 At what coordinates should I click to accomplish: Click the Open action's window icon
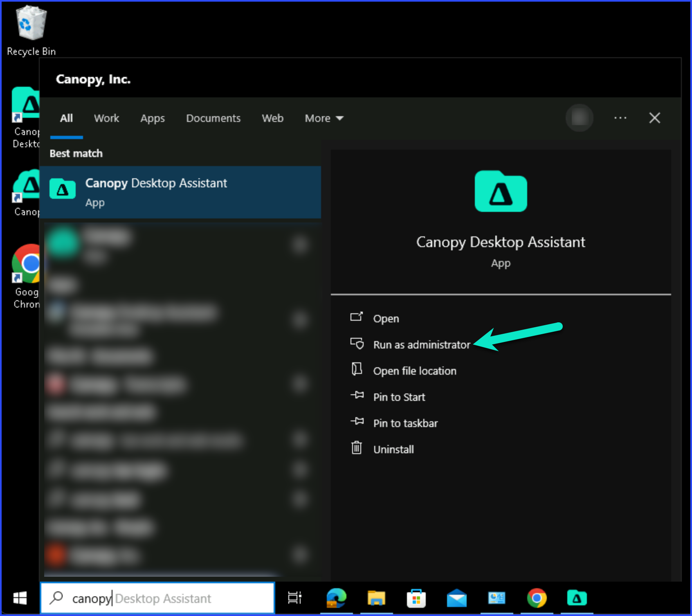[357, 317]
